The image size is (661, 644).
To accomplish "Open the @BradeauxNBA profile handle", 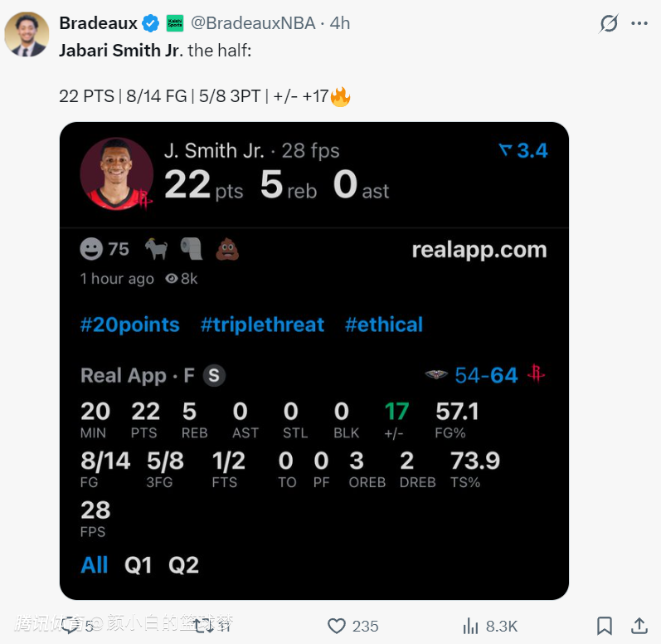I will pyautogui.click(x=254, y=23).
